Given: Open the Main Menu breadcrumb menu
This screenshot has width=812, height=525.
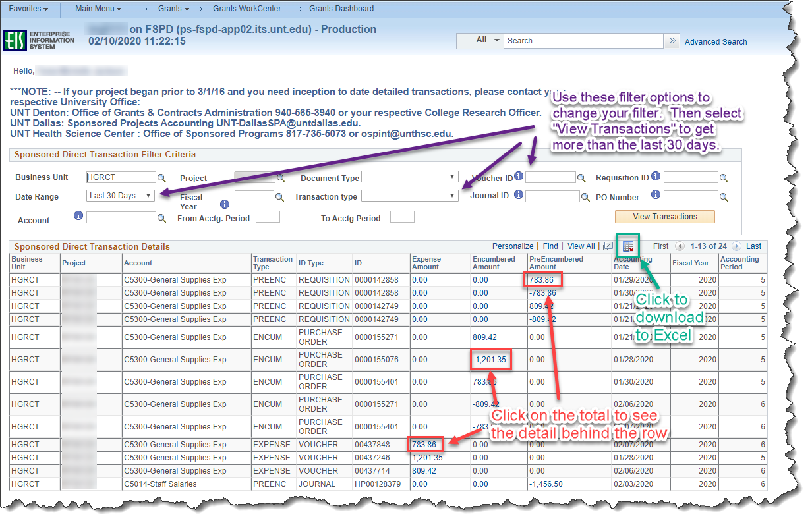Looking at the screenshot, I should [97, 9].
